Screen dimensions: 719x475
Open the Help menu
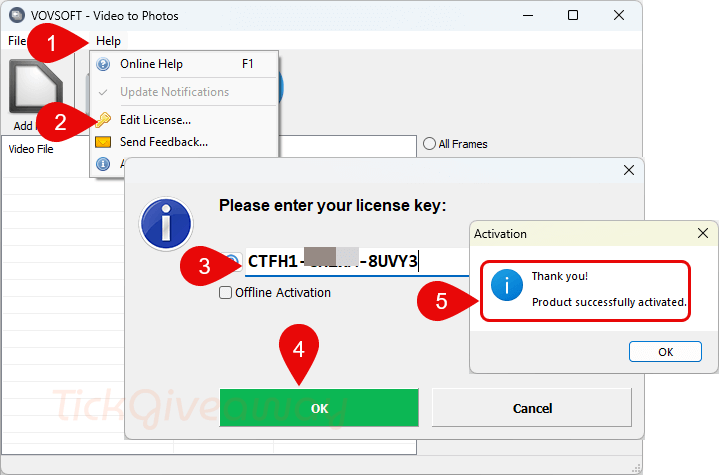108,41
